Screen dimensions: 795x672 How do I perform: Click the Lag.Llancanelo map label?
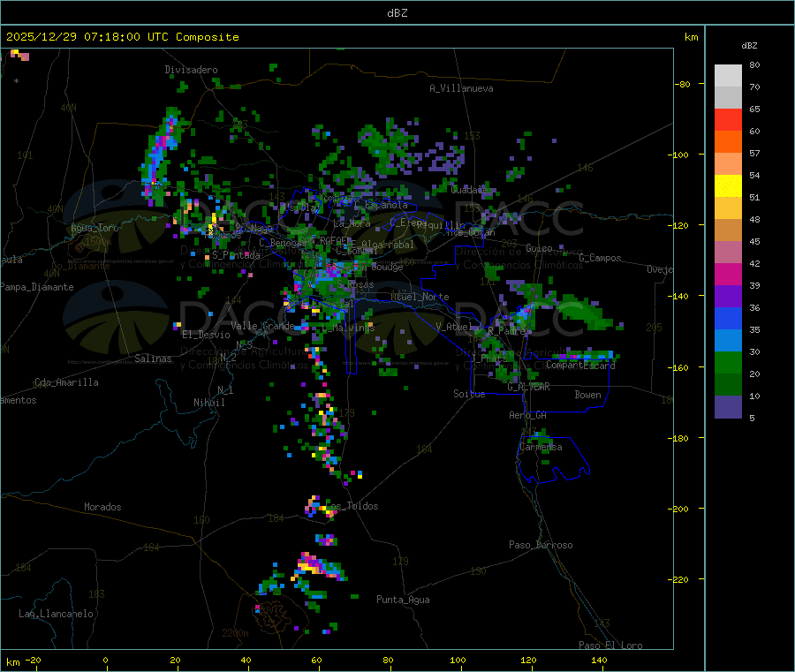pyautogui.click(x=56, y=614)
